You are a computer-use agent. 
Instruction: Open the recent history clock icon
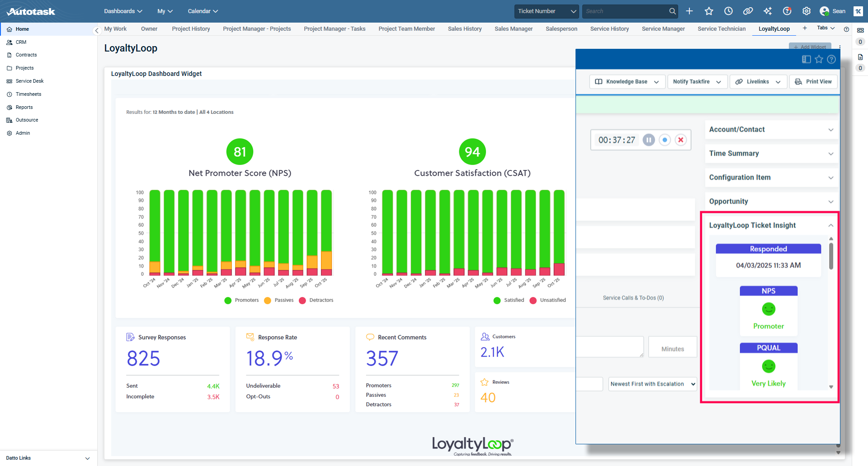point(728,11)
